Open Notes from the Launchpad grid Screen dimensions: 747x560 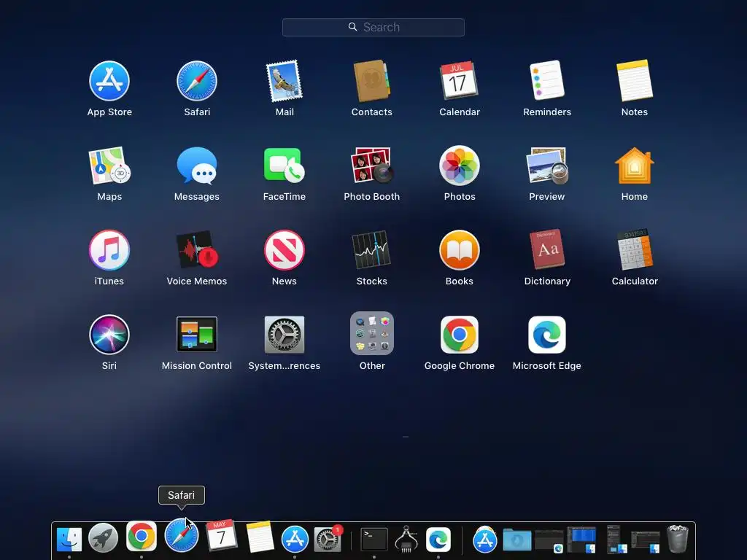pyautogui.click(x=635, y=81)
